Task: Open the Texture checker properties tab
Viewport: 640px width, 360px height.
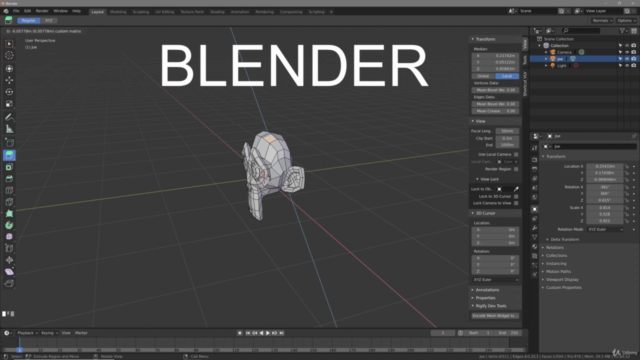Action: pyautogui.click(x=534, y=256)
